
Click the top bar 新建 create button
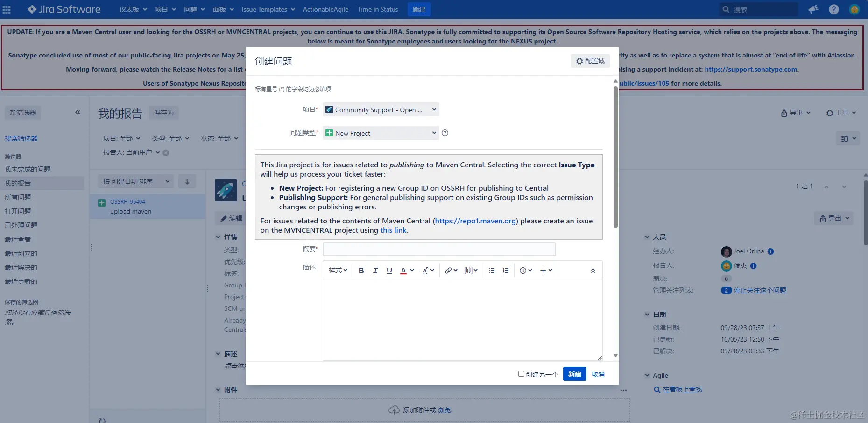[x=419, y=9]
